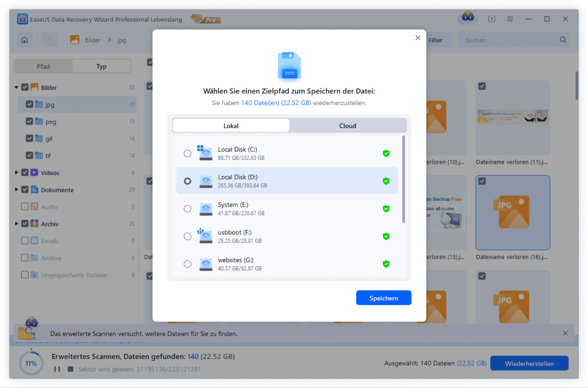Click the jpg breadcrumb label
Viewport: 588px width, 388px height.
(x=122, y=40)
